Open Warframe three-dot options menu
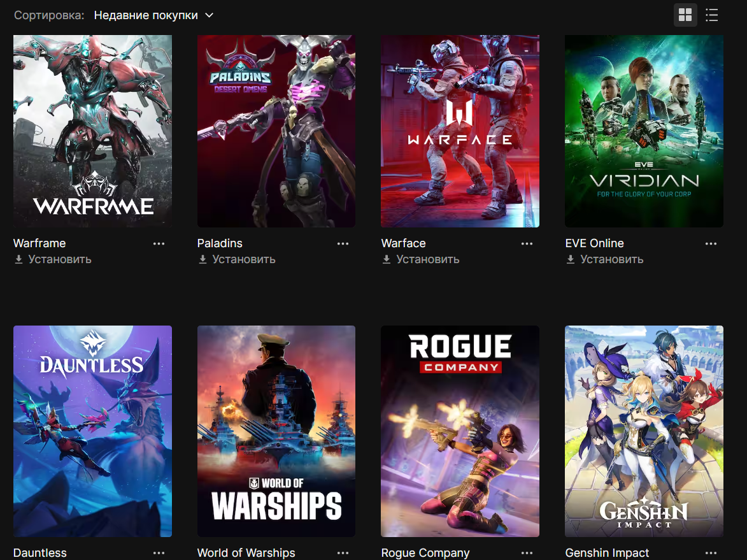The height and width of the screenshot is (560, 747). (159, 243)
